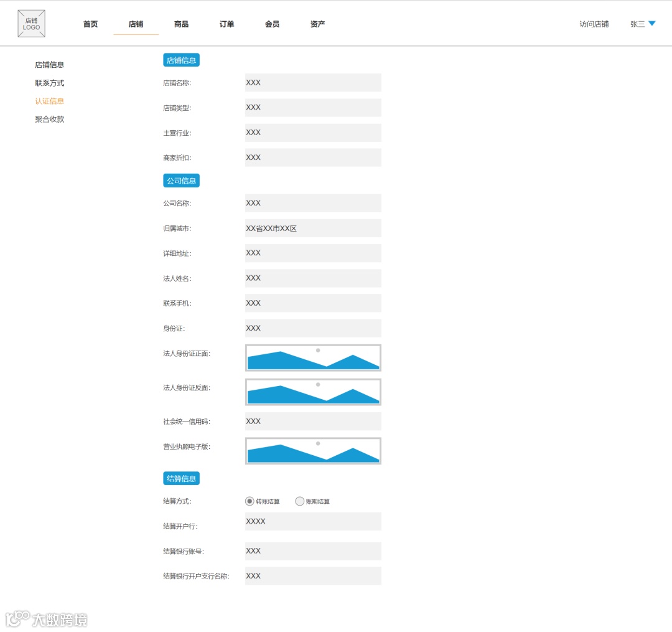The image size is (672, 632).
Task: Click the 结算银行开户支行名称 field
Action: click(x=313, y=576)
